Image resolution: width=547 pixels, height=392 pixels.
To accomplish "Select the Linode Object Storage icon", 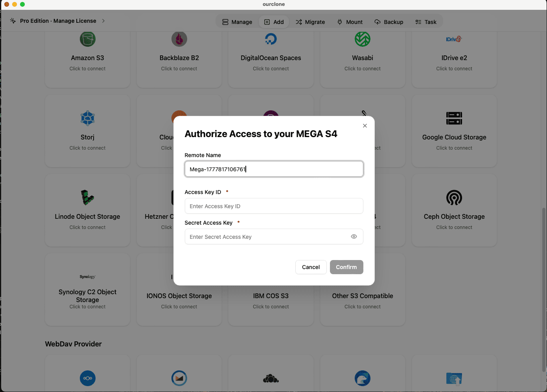I will pyautogui.click(x=88, y=198).
